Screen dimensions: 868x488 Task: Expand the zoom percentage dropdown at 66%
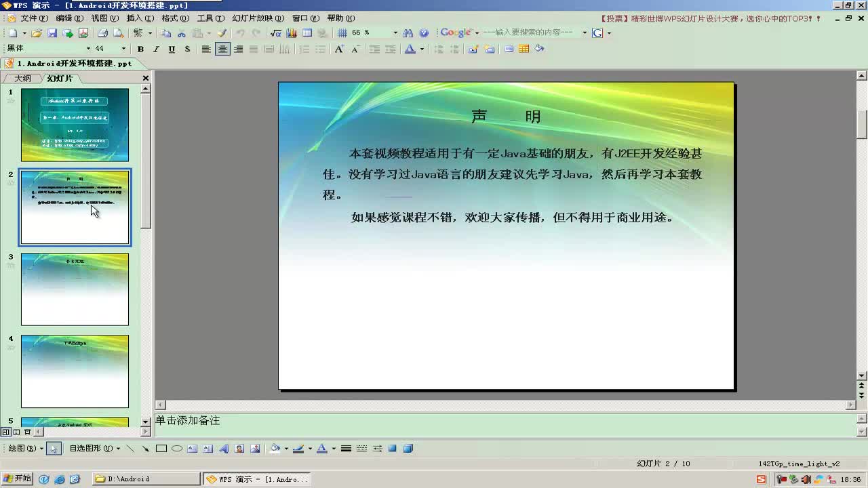click(395, 33)
